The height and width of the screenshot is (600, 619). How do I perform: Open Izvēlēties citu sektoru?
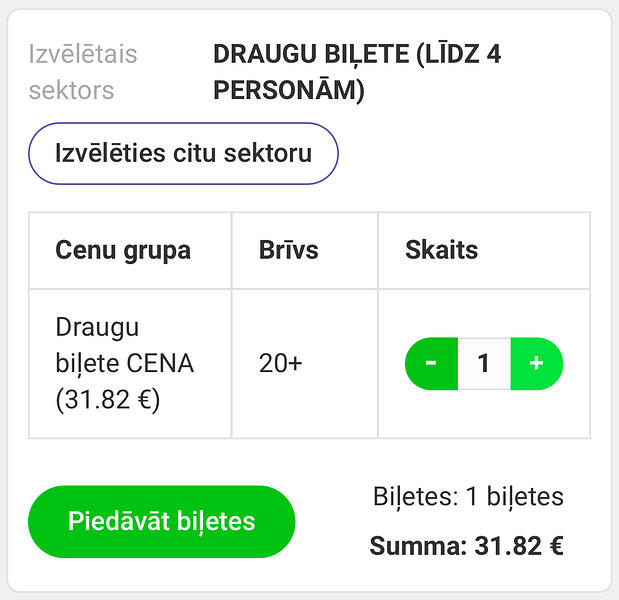click(184, 153)
